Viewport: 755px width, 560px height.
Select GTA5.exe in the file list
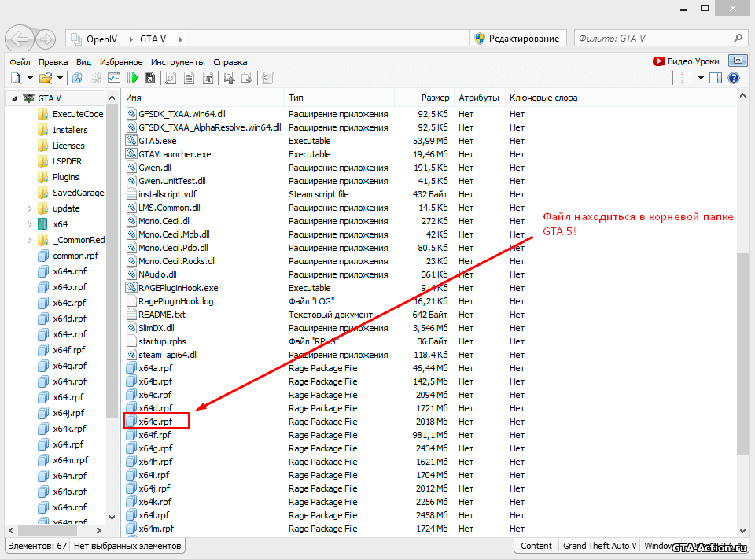coord(157,141)
